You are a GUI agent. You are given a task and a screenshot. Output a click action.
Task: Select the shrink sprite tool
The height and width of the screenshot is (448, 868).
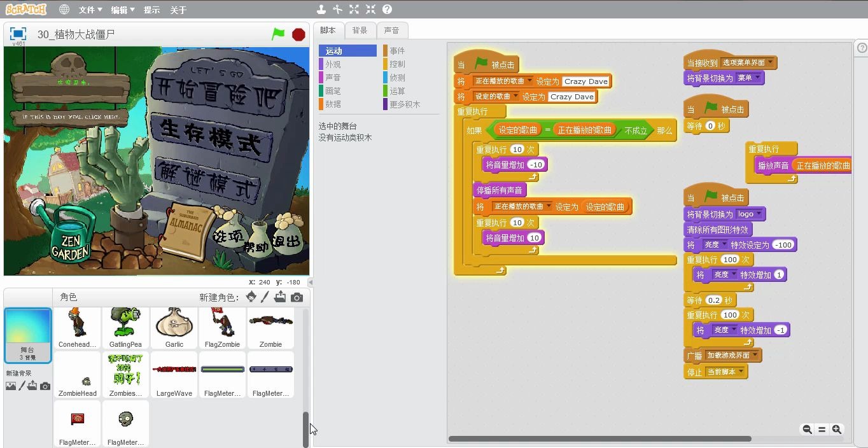click(370, 10)
